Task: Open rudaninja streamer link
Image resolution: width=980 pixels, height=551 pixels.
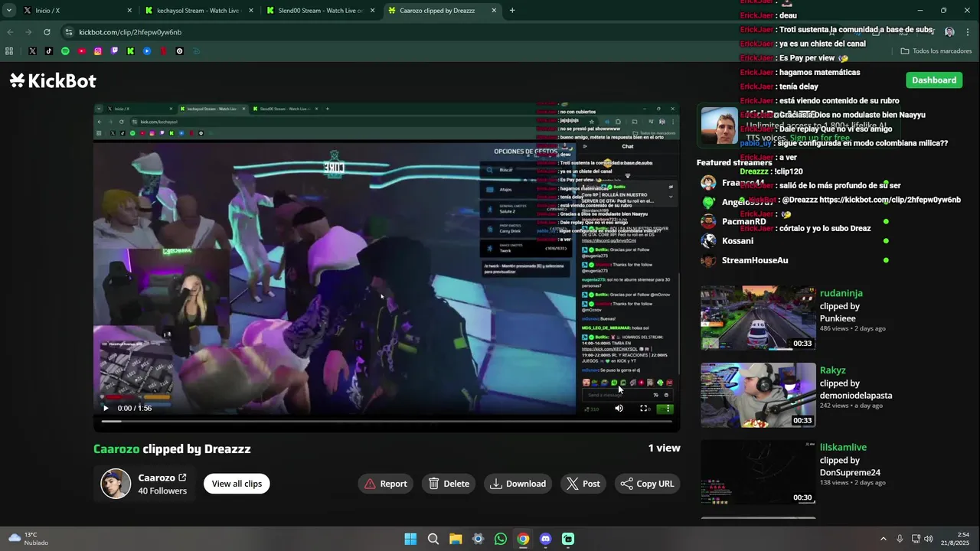Action: pos(841,293)
